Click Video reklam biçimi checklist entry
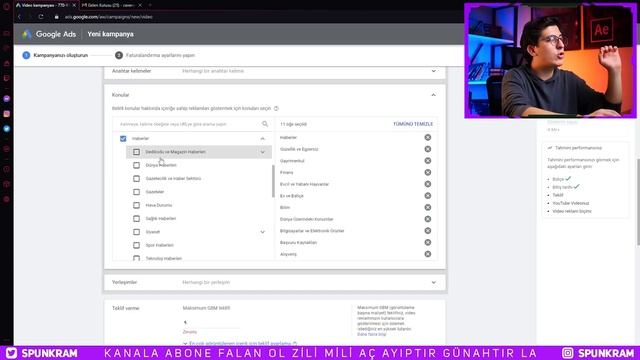Viewport: 640px width, 360px height. 572,211
